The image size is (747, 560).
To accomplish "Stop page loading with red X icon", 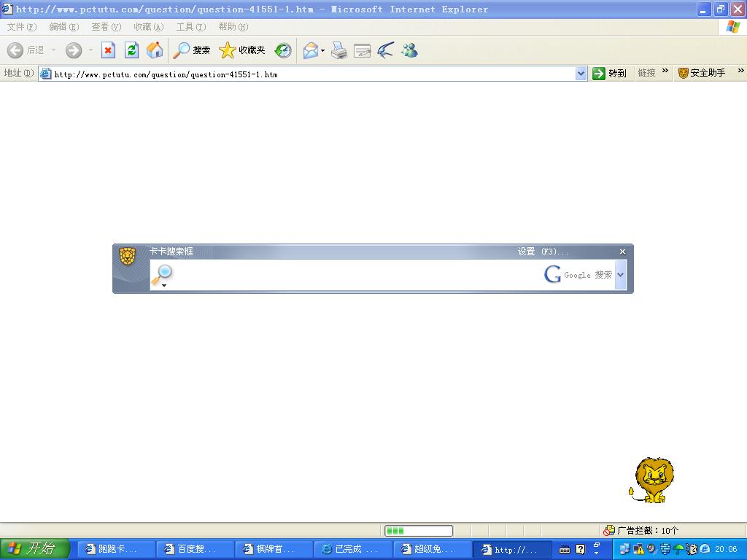I will [x=108, y=50].
